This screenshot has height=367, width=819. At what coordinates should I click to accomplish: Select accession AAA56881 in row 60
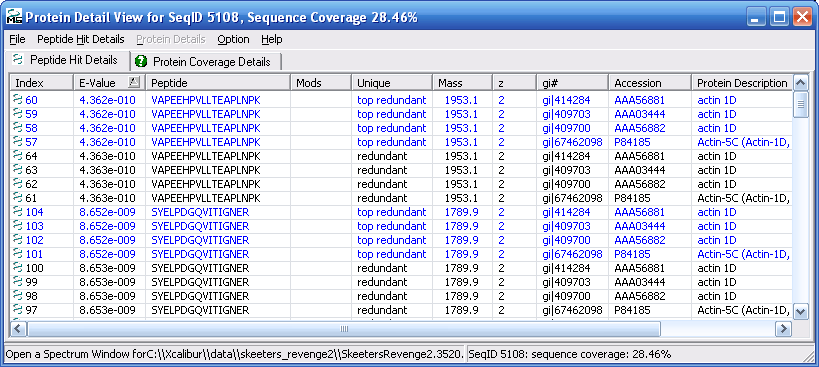tap(639, 100)
